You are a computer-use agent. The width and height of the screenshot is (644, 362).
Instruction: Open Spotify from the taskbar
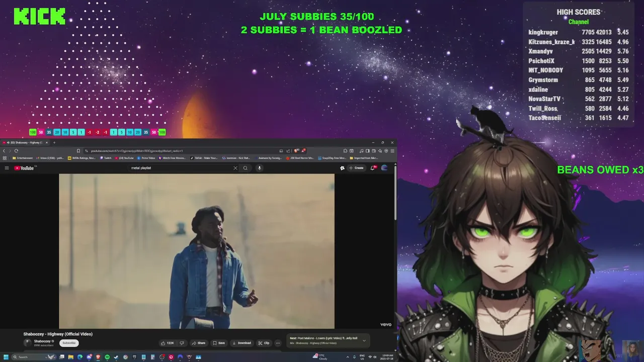(107, 357)
